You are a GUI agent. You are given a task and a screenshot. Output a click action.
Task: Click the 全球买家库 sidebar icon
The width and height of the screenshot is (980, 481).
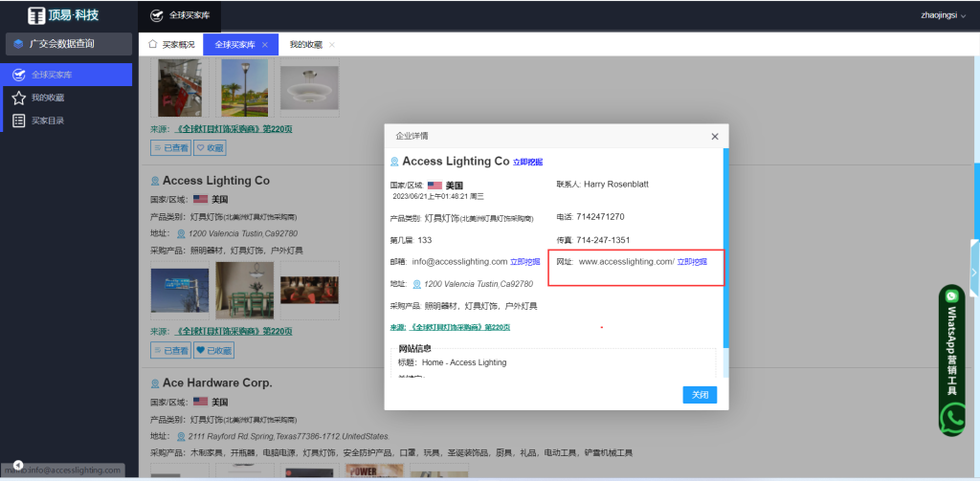(x=18, y=75)
